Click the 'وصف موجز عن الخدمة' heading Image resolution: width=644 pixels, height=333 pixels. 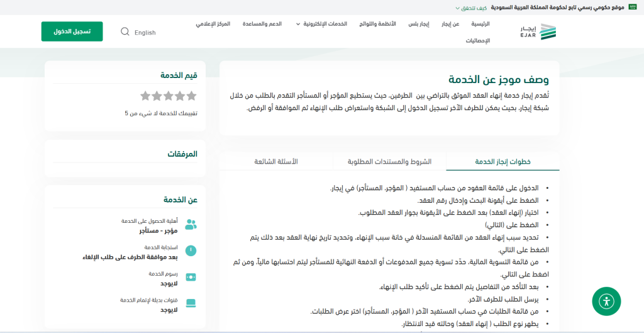point(498,79)
